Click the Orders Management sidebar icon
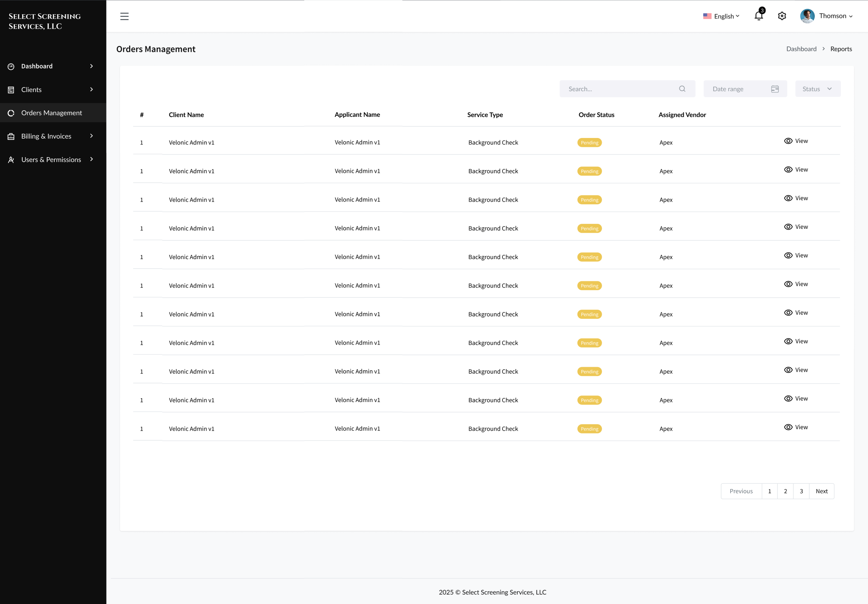This screenshot has width=868, height=604. point(11,113)
